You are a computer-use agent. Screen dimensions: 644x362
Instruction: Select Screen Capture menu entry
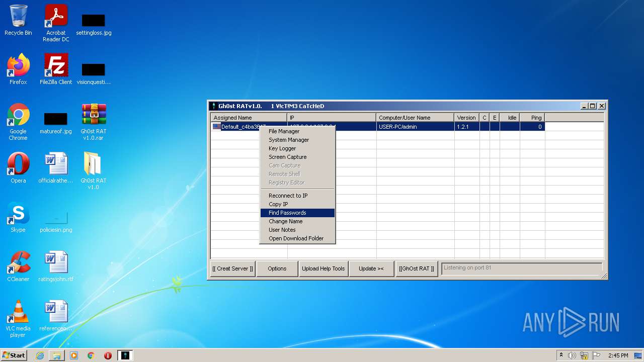click(297, 157)
